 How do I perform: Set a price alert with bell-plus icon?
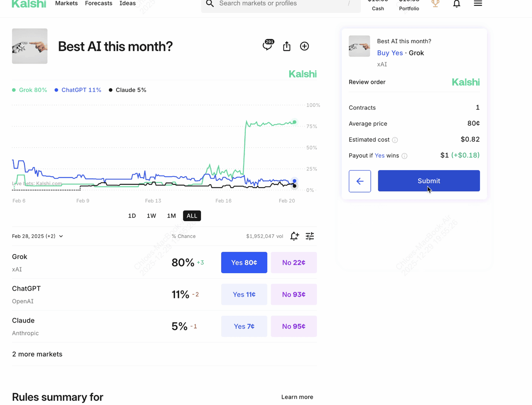point(294,236)
